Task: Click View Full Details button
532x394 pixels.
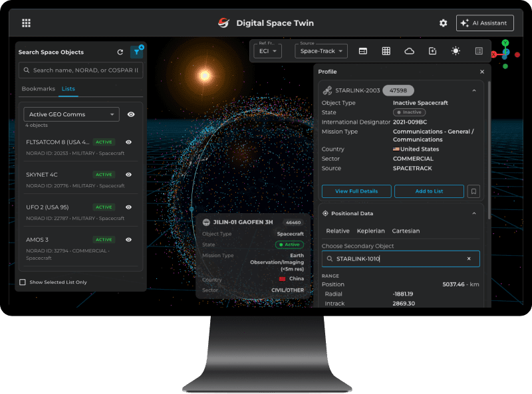Action: click(x=356, y=191)
